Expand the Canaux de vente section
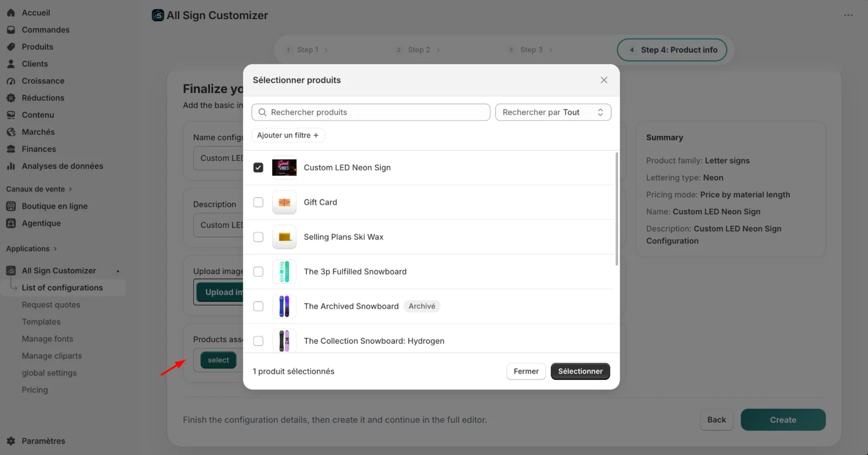Image resolution: width=868 pixels, height=455 pixels. click(39, 189)
